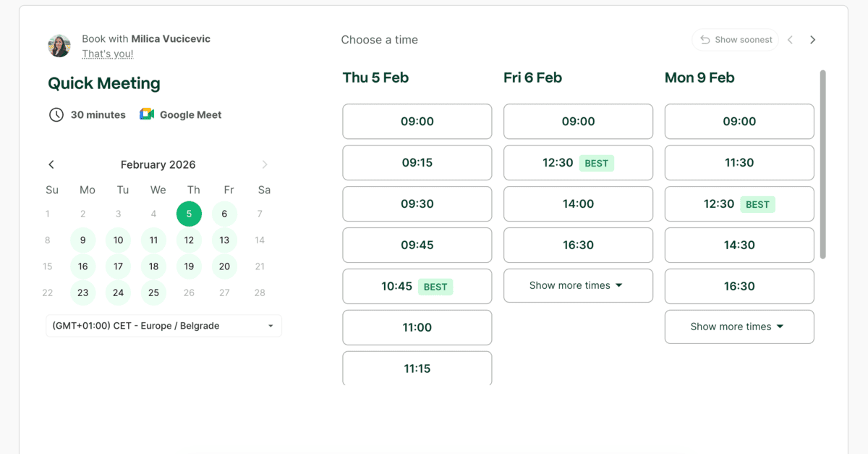Screen dimensions: 868x454
Task: Click the clock icon next to 30 minutes
Action: click(56, 114)
